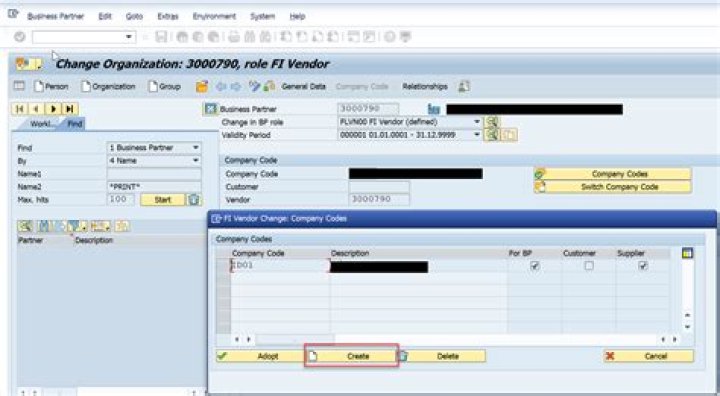
Task: Click the Switch between Display and Change pencil icon
Action: tap(254, 86)
